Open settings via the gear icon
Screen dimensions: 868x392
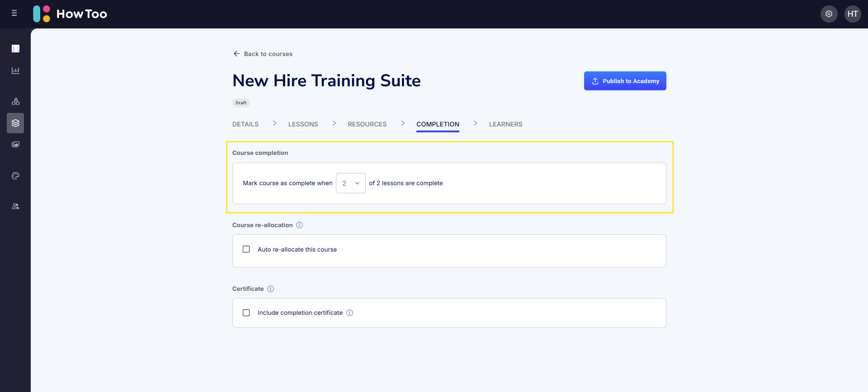[829, 14]
